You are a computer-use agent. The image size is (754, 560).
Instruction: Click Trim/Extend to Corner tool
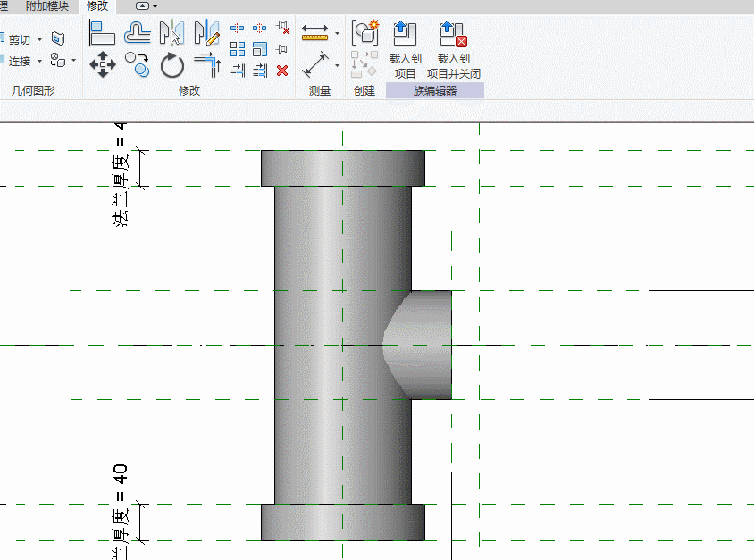pyautogui.click(x=206, y=64)
